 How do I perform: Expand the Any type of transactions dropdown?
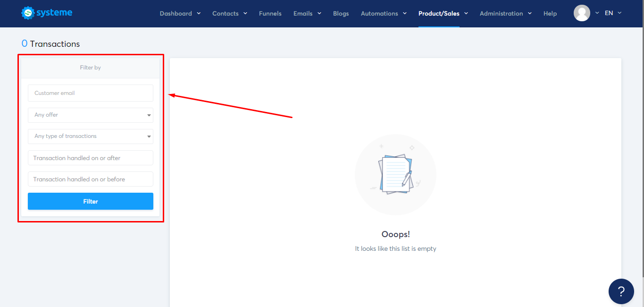[90, 136]
